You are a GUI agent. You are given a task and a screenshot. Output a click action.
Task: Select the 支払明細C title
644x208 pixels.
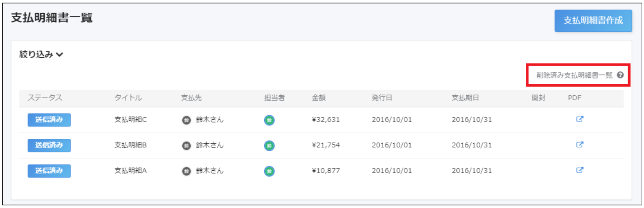[x=131, y=120]
